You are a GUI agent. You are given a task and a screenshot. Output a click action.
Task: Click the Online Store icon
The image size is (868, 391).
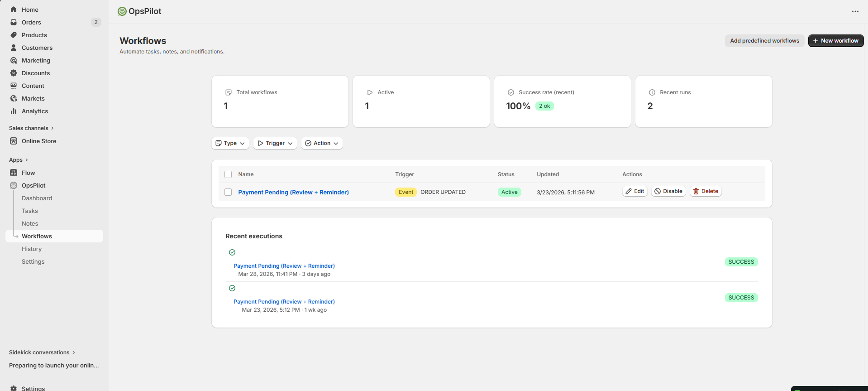pyautogui.click(x=14, y=141)
